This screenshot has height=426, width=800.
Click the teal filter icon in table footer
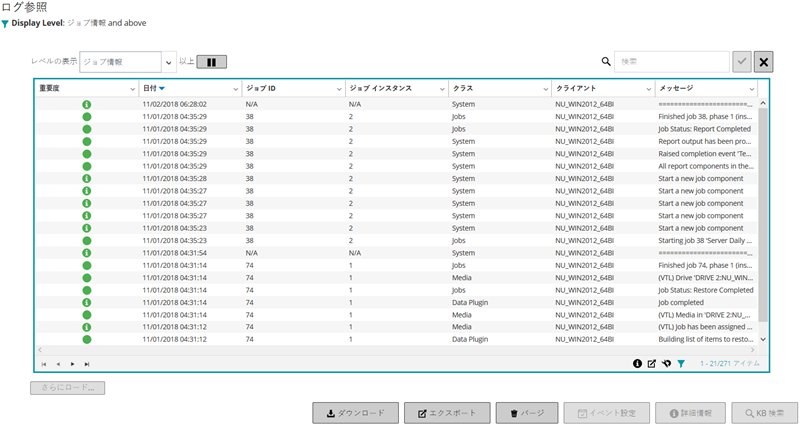[x=681, y=364]
